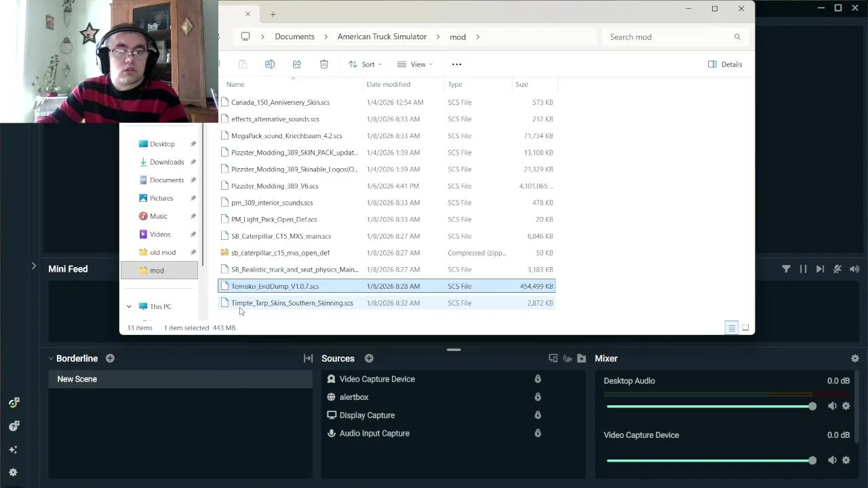Viewport: 868px width, 488px height.
Task: Mute event sounds in Mini Feed
Action: pos(837,269)
